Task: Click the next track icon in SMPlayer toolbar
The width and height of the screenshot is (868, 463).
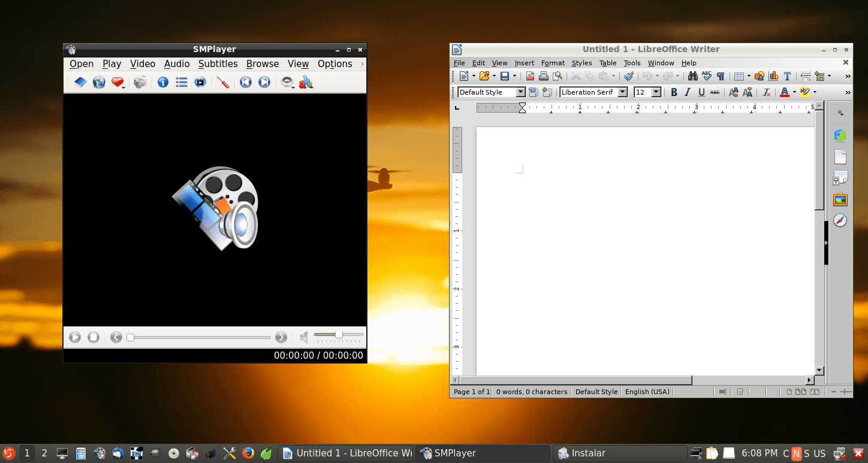Action: pos(264,83)
